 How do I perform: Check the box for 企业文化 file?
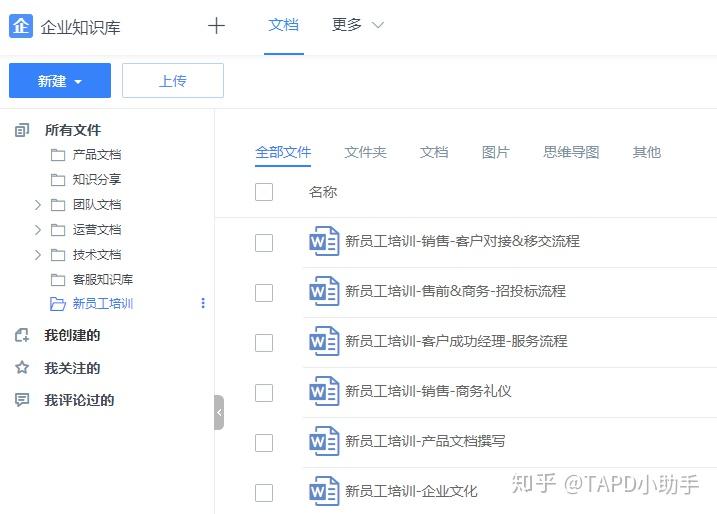[264, 493]
